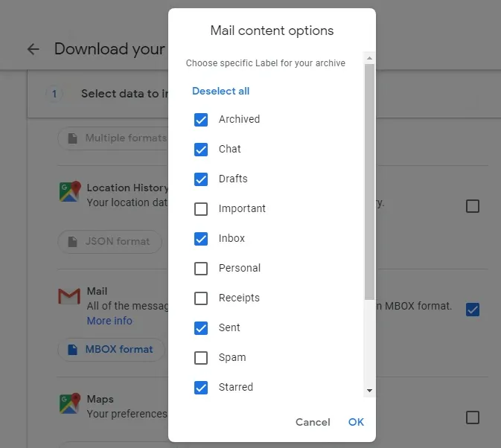Cancel the Mail content options dialog
The height and width of the screenshot is (448, 501).
pyautogui.click(x=313, y=422)
